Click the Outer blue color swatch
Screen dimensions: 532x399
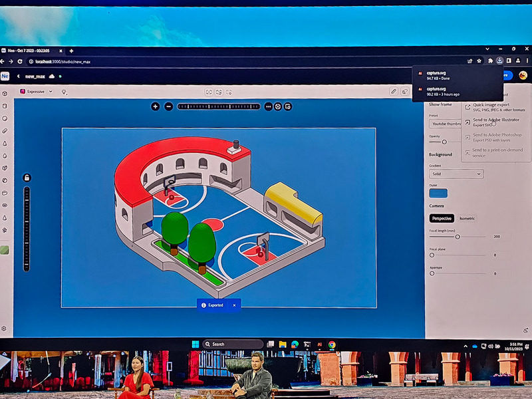pyautogui.click(x=438, y=193)
